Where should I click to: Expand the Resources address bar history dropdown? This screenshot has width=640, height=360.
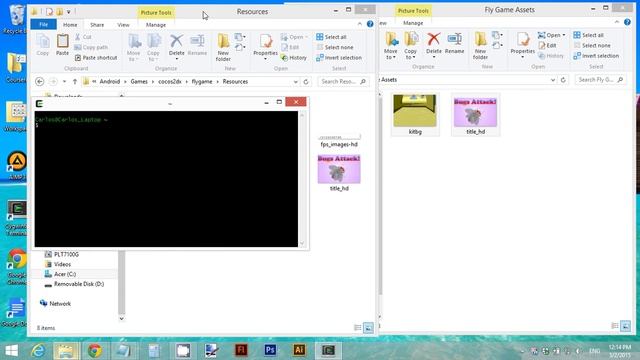(296, 82)
